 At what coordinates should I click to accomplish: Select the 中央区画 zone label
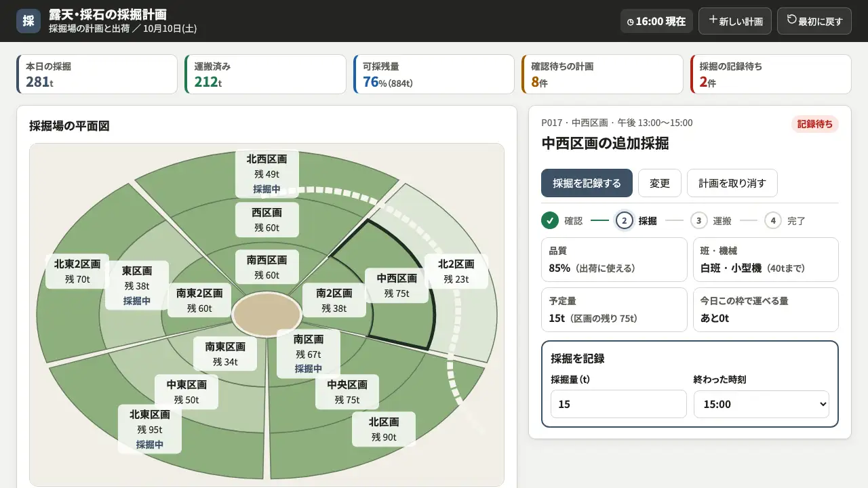coord(347,392)
